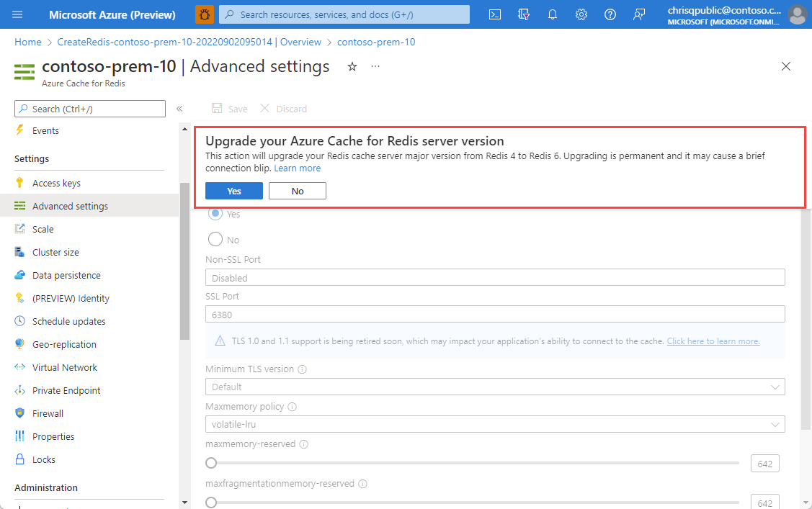Click the help question mark icon

(x=610, y=14)
